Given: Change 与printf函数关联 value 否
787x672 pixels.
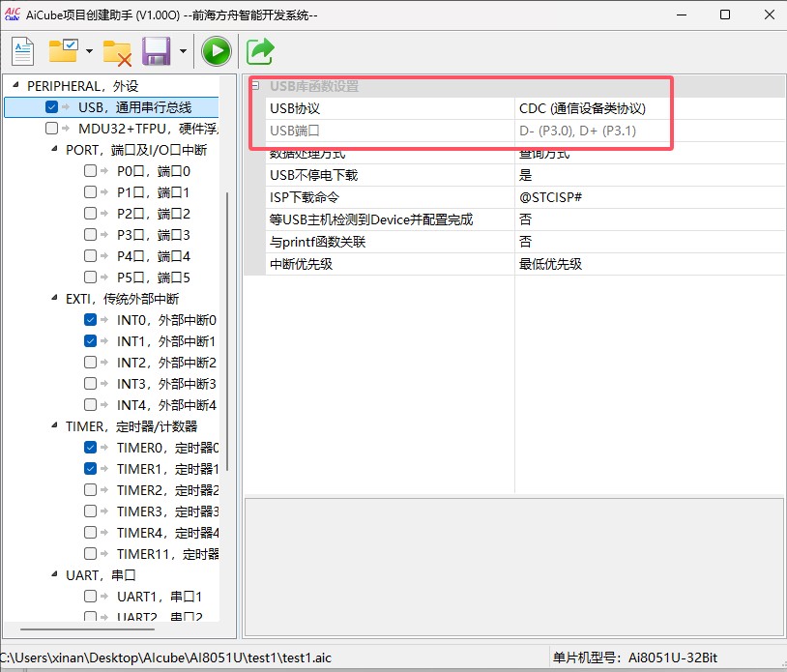Looking at the screenshot, I should 650,242.
